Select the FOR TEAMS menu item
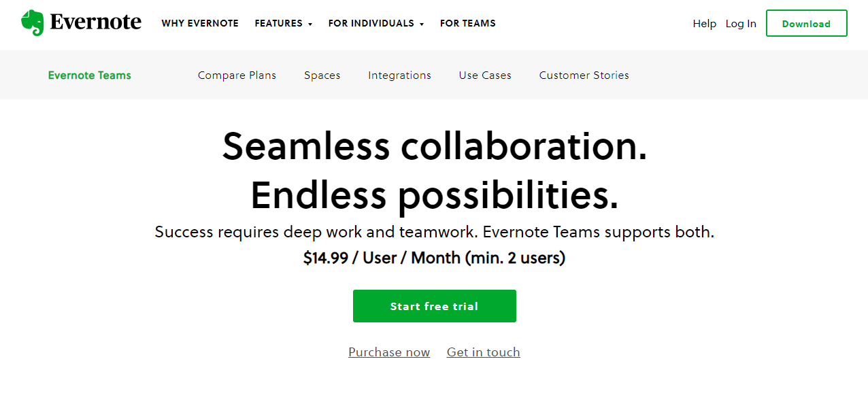This screenshot has width=868, height=406. coord(467,23)
